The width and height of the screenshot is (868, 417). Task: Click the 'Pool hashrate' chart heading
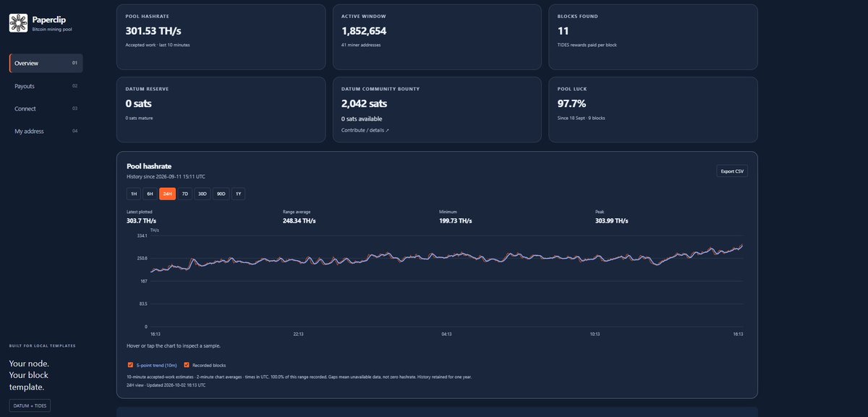(x=148, y=166)
